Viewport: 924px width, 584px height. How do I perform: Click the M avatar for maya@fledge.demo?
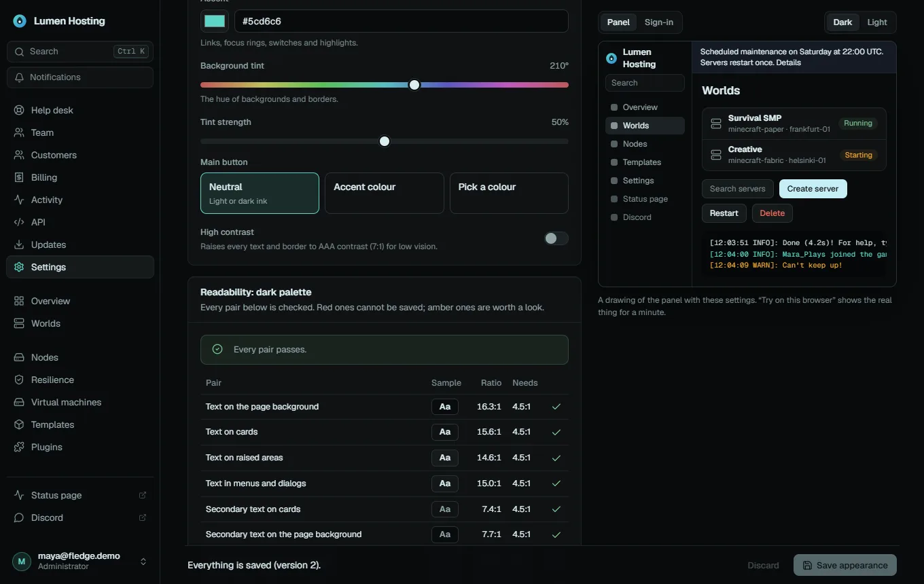[22, 562]
